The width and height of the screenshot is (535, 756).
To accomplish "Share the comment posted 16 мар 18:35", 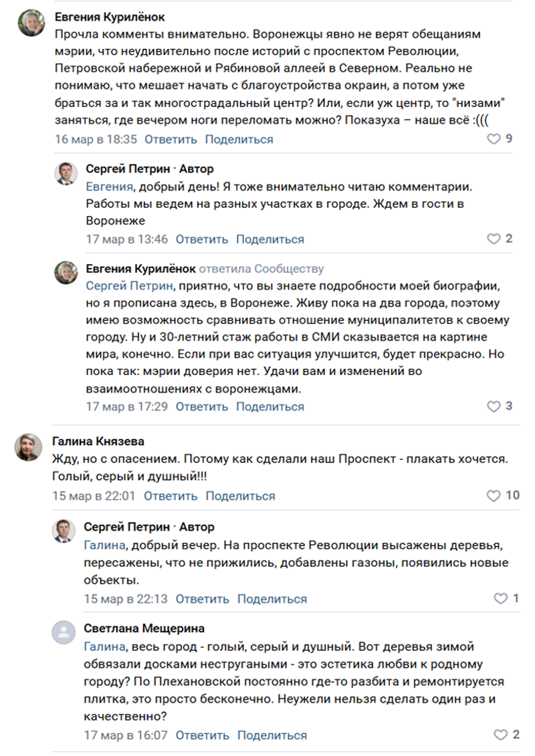I will tap(239, 139).
